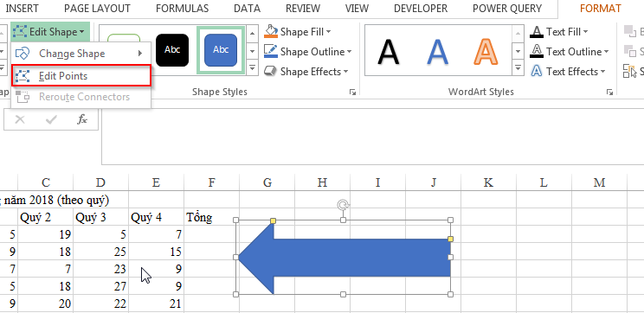The height and width of the screenshot is (313, 644).
Task: Select the black Abc shape style
Action: [x=172, y=50]
